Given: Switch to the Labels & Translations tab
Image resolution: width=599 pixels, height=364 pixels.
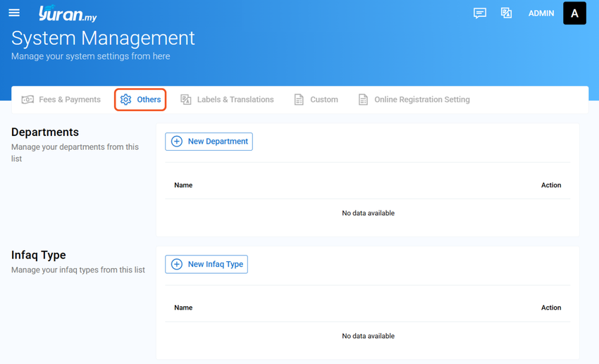Looking at the screenshot, I should (x=228, y=99).
